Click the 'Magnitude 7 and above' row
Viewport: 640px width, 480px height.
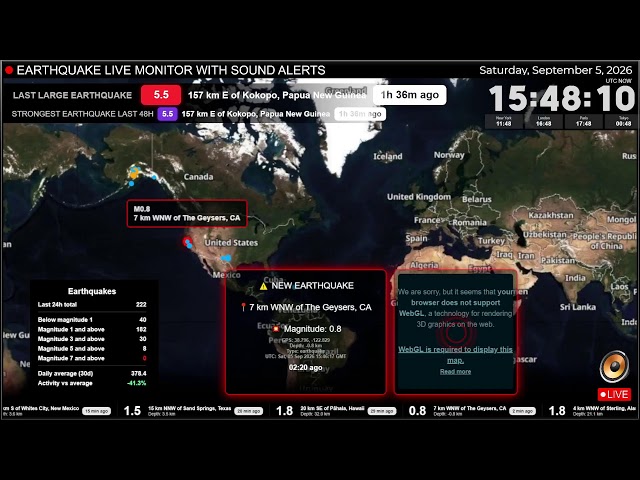point(92,358)
